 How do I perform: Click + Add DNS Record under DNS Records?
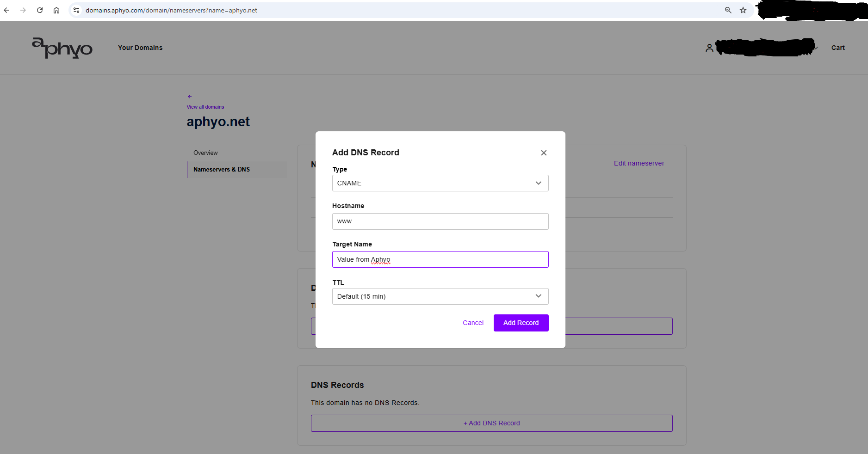coord(492,423)
